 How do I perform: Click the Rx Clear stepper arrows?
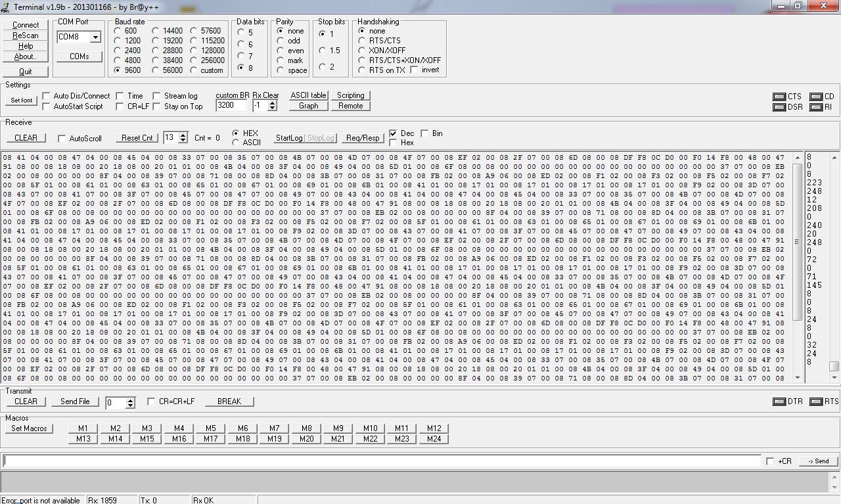272,105
